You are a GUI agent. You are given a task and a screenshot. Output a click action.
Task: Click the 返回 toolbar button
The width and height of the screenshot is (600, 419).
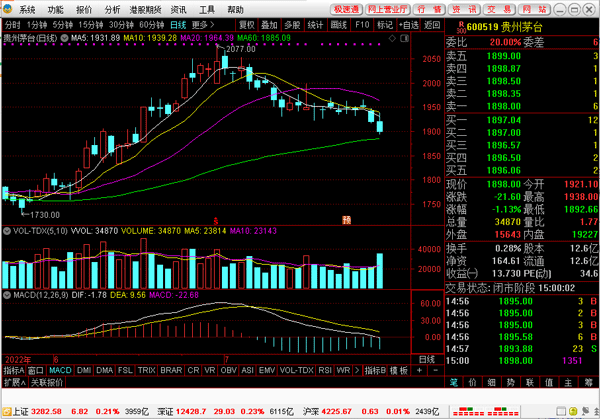(432, 25)
